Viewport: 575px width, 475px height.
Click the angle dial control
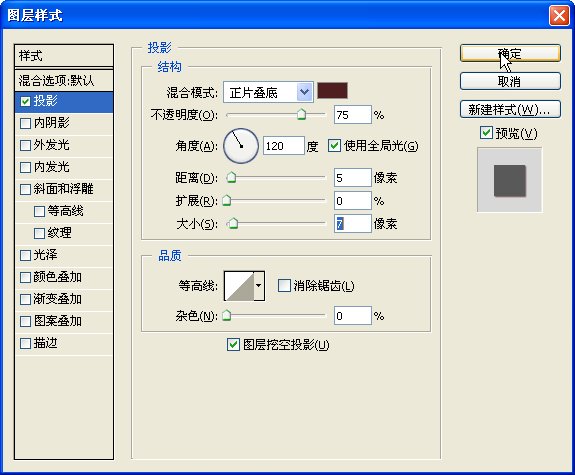point(241,146)
